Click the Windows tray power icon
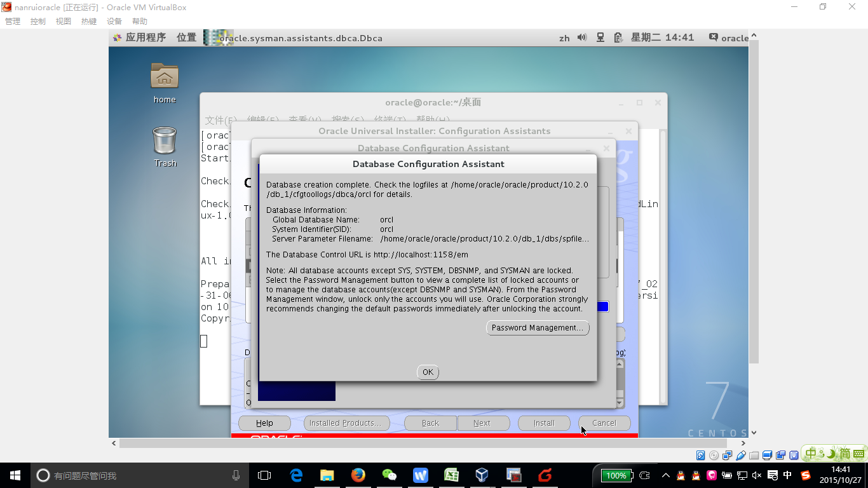This screenshot has width=868, height=488. click(x=727, y=475)
